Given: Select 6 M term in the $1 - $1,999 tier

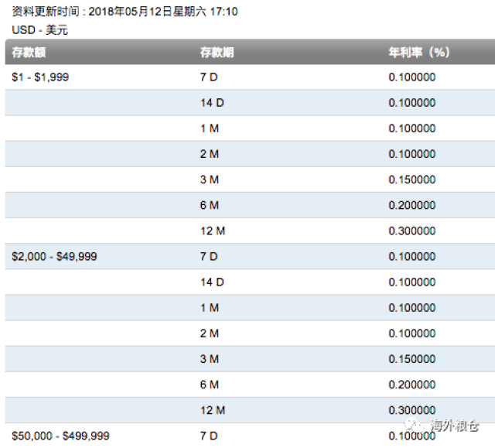Looking at the screenshot, I should pos(210,205).
